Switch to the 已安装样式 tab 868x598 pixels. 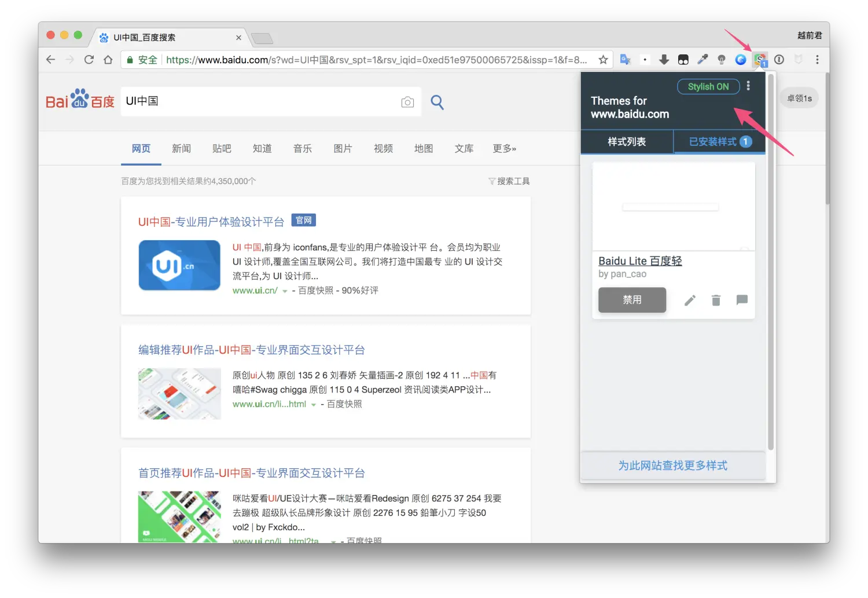(x=720, y=142)
